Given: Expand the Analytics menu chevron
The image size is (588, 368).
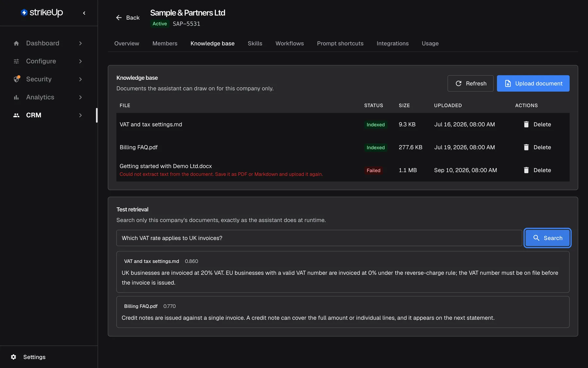Looking at the screenshot, I should point(80,97).
